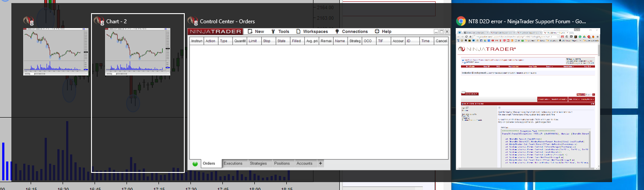Viewport: 644px width, 190px height.
Task: Click the Control Center - Orders title text
Action: [x=227, y=22]
